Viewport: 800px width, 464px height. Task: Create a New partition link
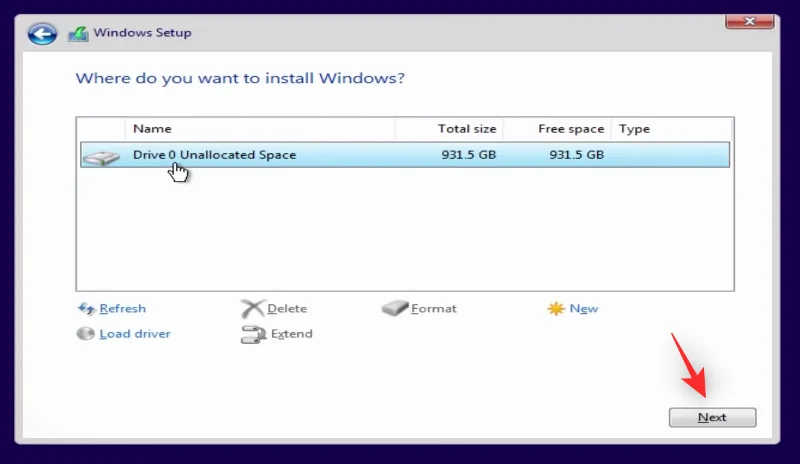pos(584,308)
